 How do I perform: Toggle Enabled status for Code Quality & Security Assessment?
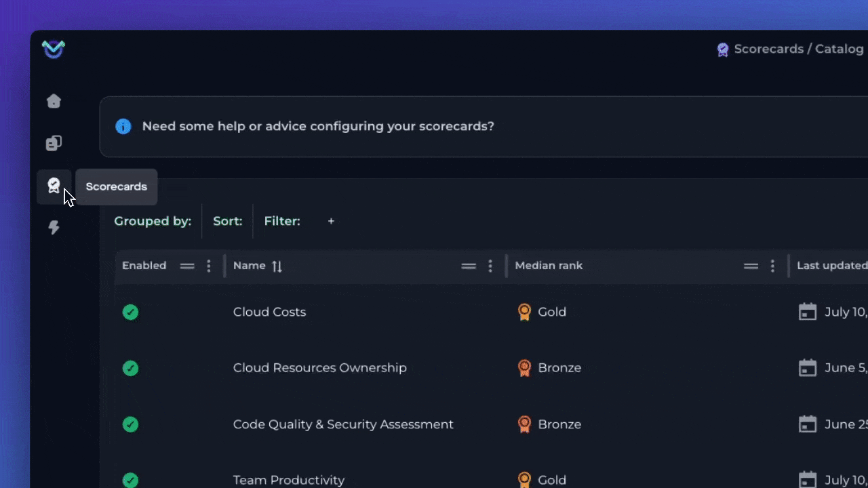coord(130,424)
